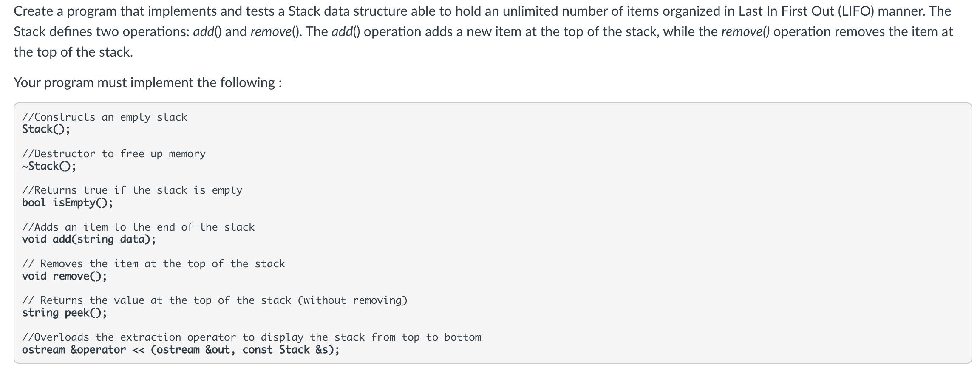Click the //Constructs an empty stack comment
The width and height of the screenshot is (980, 379).
[105, 117]
